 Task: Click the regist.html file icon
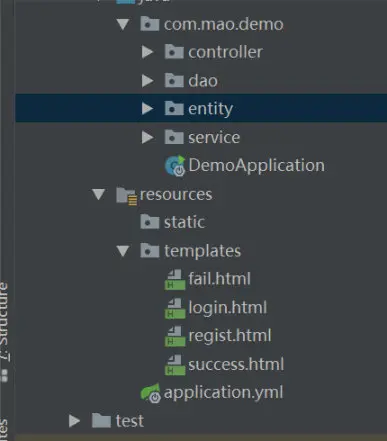[175, 336]
